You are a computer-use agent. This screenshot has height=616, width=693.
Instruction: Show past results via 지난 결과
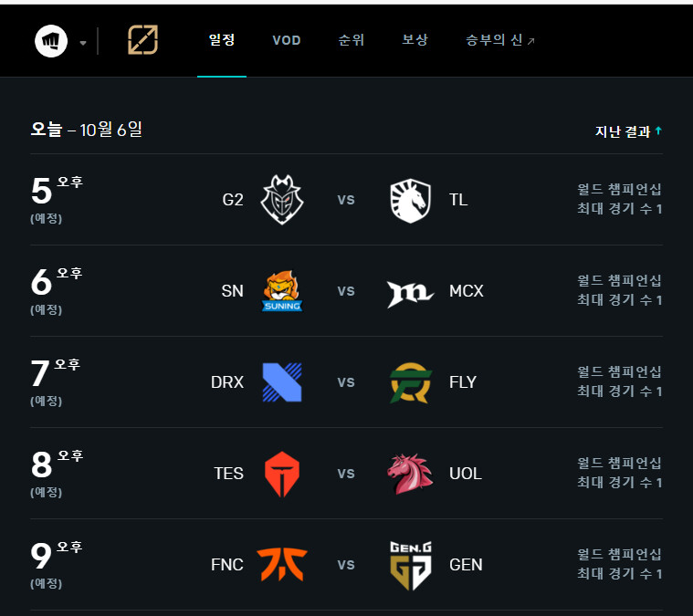[628, 131]
